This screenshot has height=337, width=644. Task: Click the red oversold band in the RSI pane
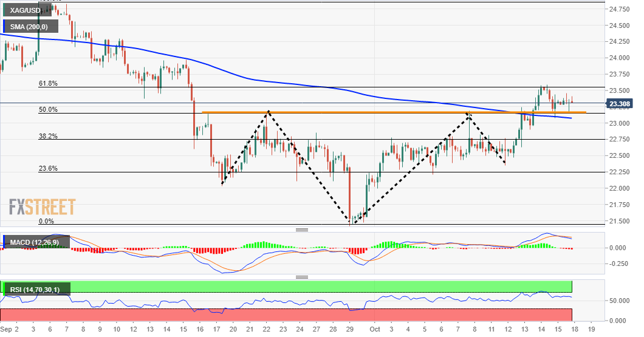(286, 315)
